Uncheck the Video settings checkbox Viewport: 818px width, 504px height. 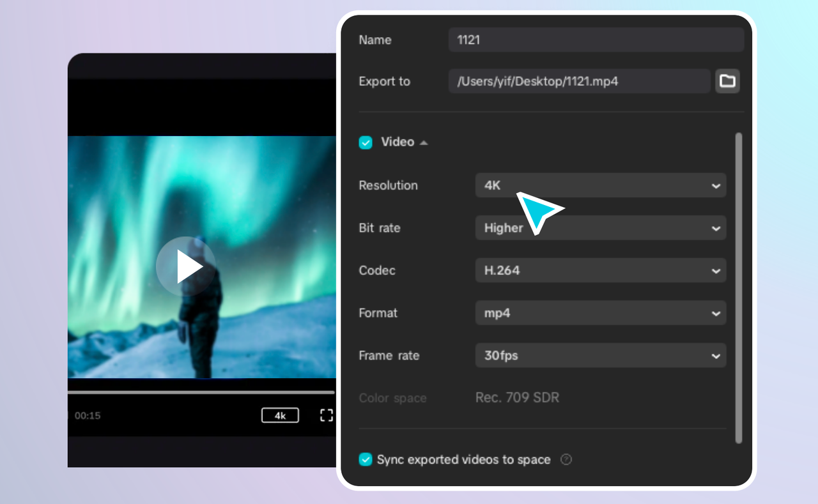point(366,142)
